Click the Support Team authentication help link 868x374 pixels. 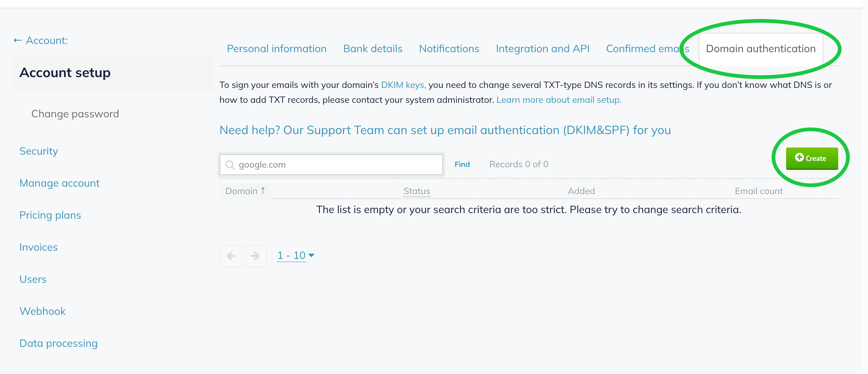pyautogui.click(x=445, y=130)
